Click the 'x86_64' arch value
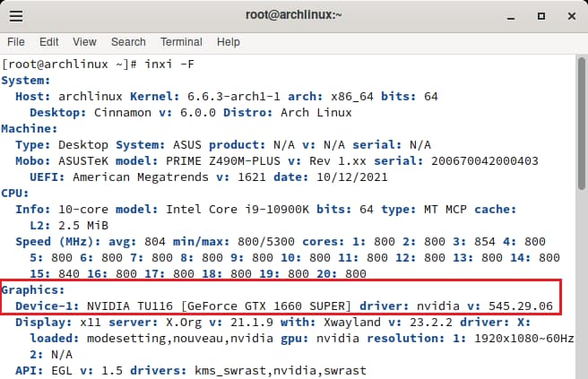Image resolution: width=588 pixels, height=379 pixels. 352,97
